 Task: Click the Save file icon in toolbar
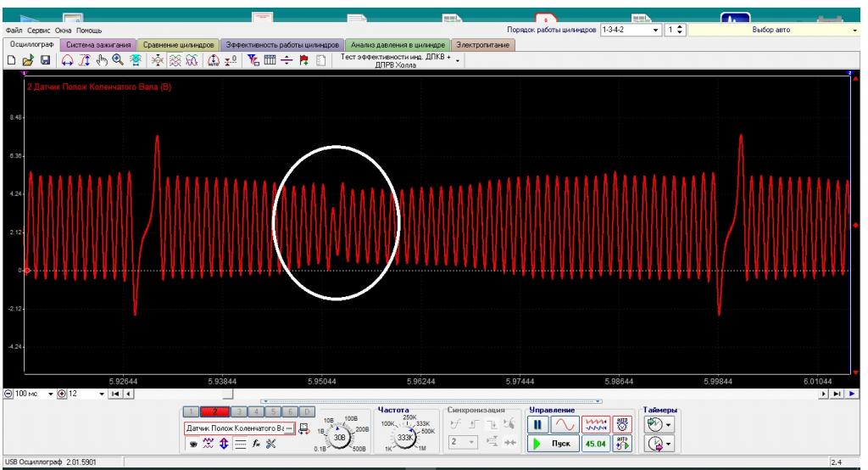(x=45, y=61)
